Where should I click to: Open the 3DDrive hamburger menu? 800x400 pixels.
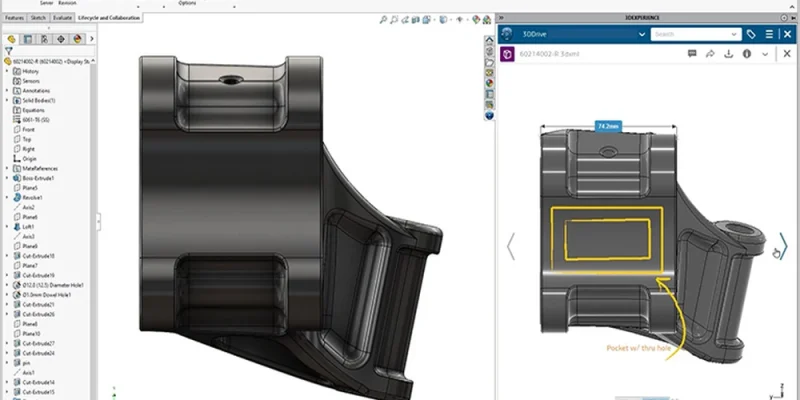point(769,34)
